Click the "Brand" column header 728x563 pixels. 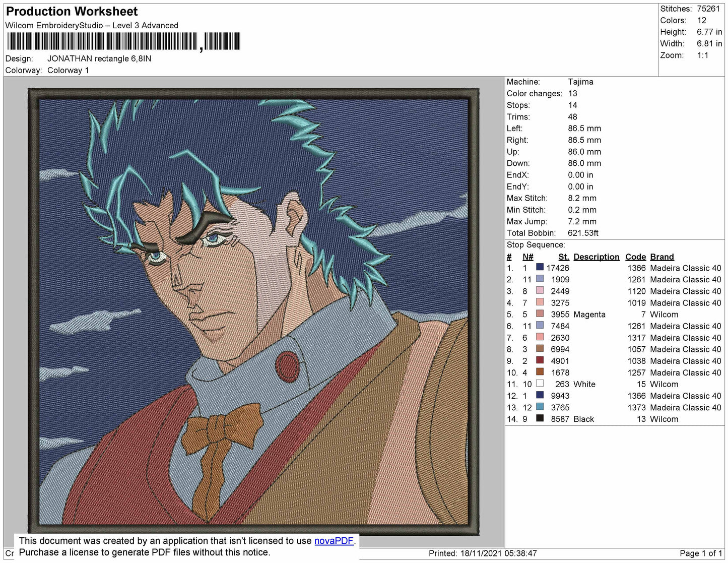click(662, 257)
